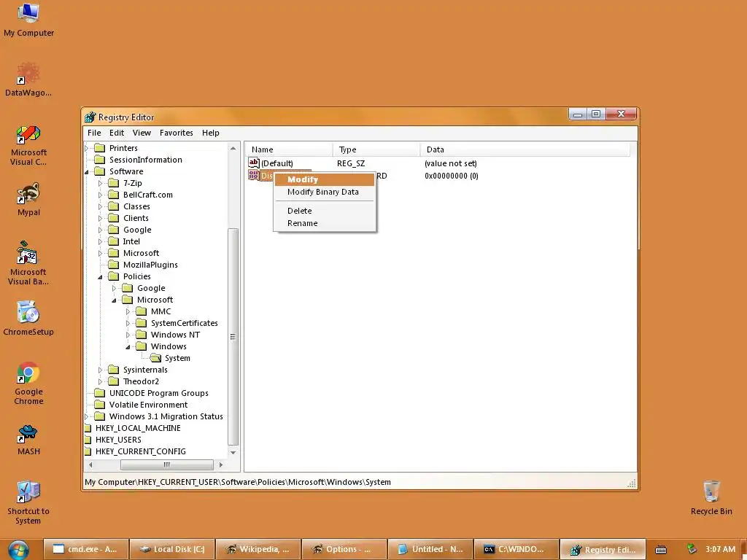Expand the Theodor2 key
Screen dimensions: 747x560
coord(100,381)
